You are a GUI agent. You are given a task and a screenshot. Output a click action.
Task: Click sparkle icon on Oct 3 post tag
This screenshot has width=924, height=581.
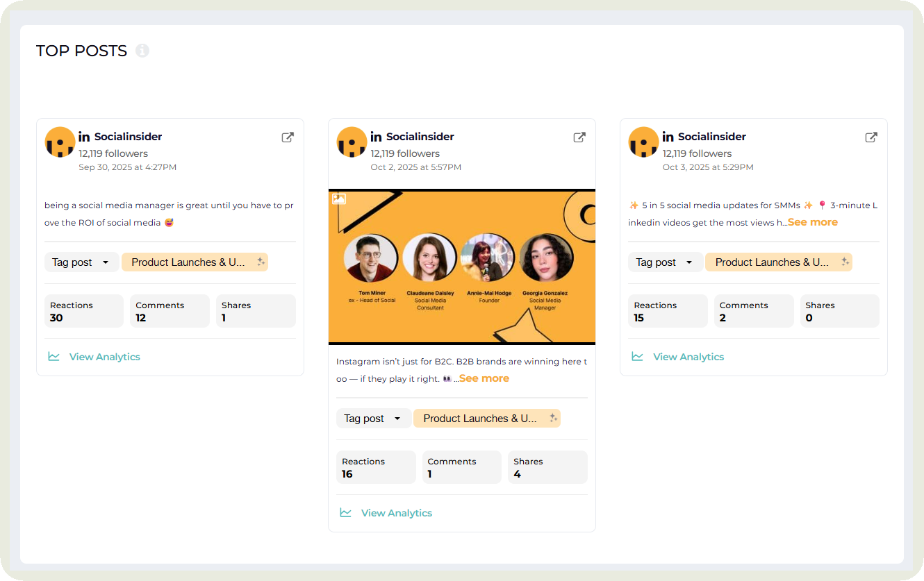click(x=845, y=262)
